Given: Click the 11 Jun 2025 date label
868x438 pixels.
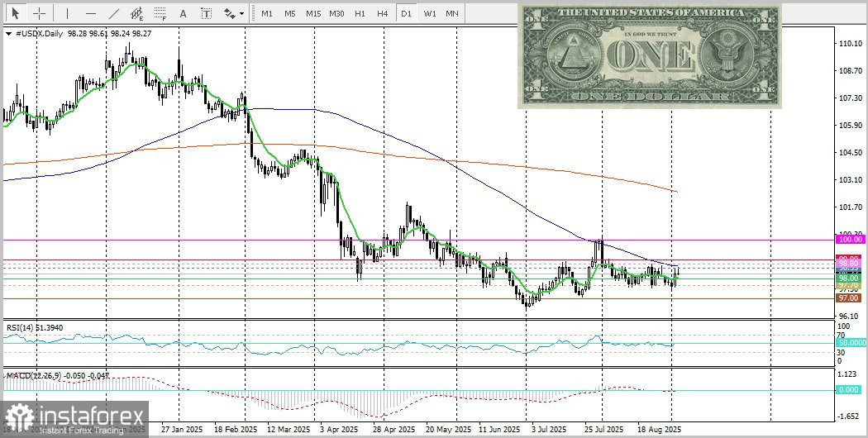Looking at the screenshot, I should tap(499, 429).
